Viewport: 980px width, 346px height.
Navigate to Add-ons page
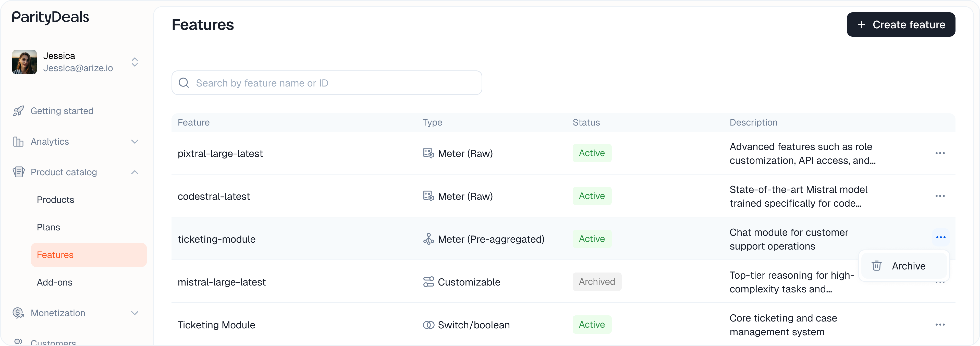tap(55, 282)
